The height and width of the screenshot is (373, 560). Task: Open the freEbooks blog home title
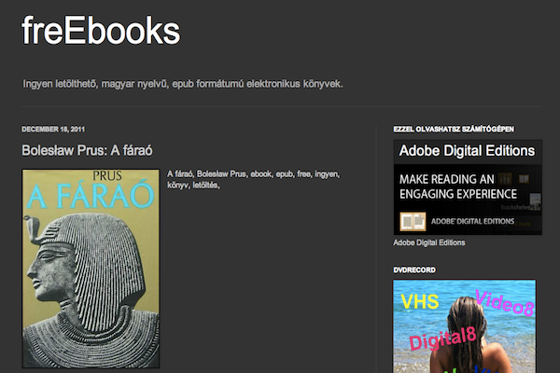(x=101, y=31)
